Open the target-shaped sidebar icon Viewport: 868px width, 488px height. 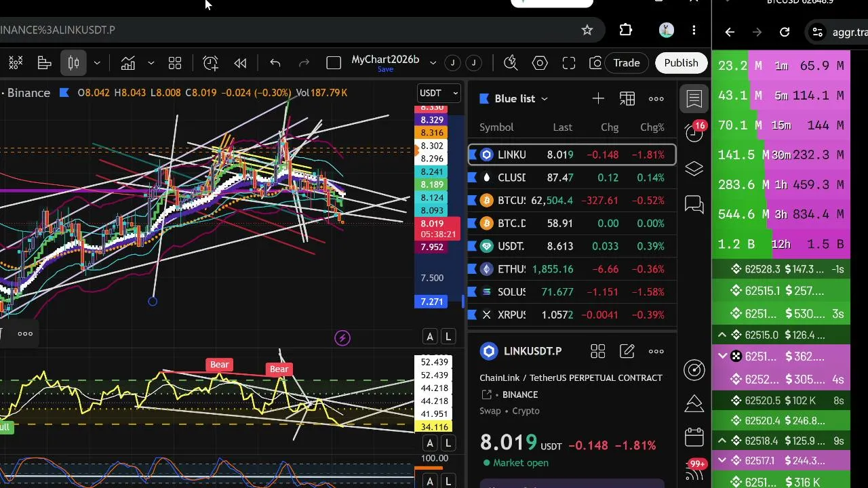click(694, 369)
